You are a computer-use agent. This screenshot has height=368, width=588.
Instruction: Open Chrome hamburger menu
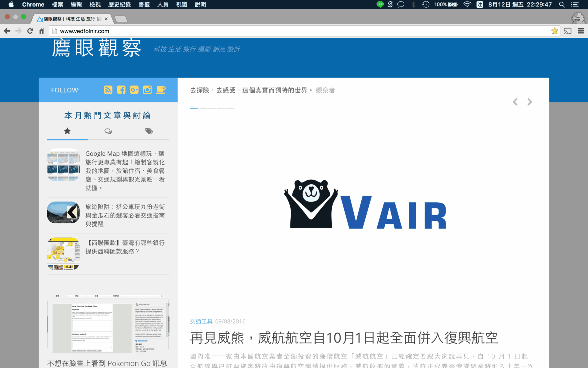click(x=581, y=31)
